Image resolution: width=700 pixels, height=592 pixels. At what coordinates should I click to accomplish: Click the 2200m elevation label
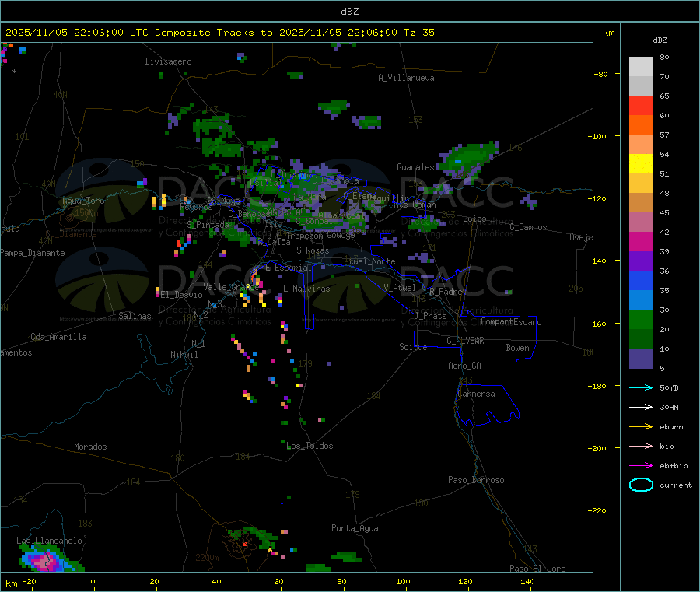[x=207, y=558]
